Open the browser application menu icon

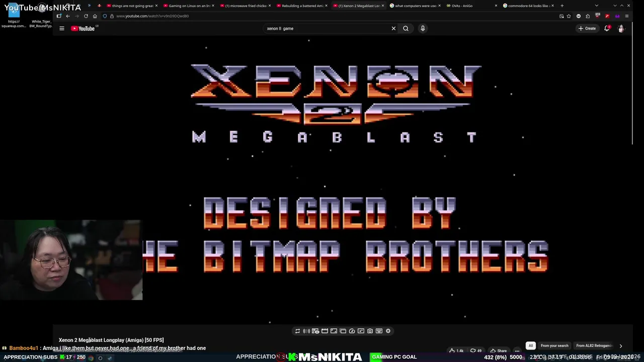tap(626, 16)
